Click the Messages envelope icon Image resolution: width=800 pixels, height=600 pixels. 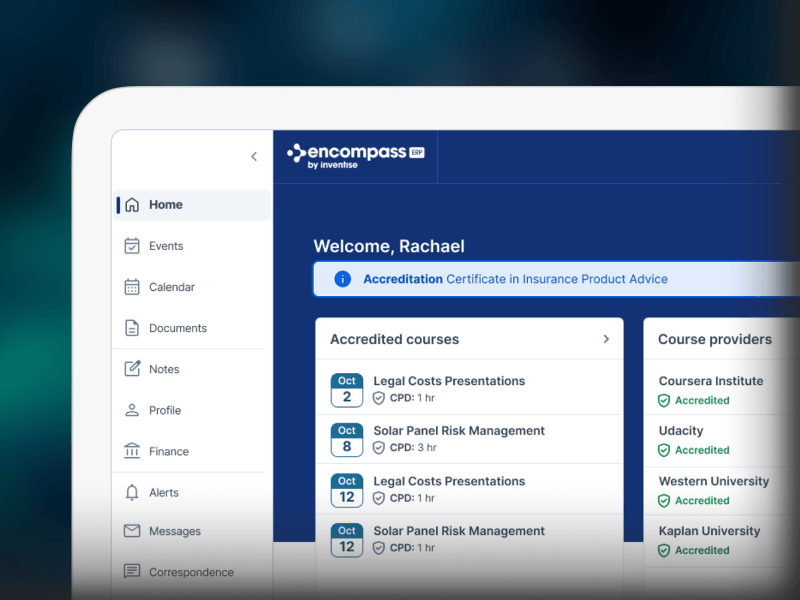(132, 531)
